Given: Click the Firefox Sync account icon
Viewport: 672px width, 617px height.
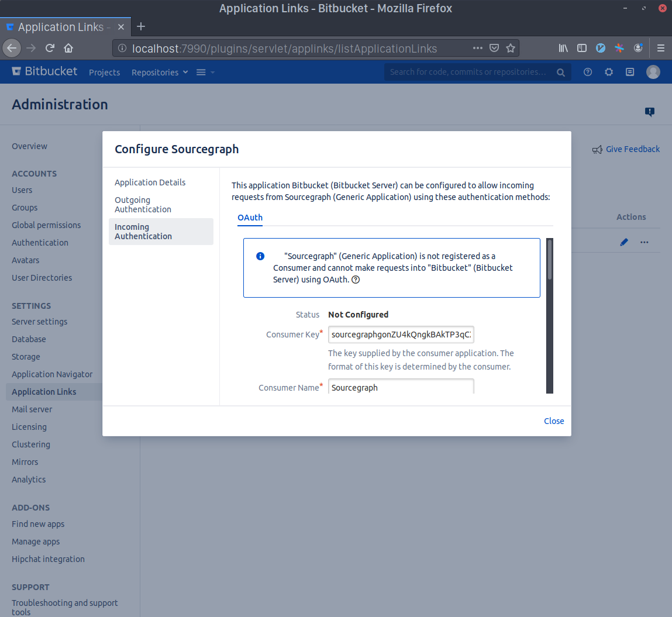Looking at the screenshot, I should tap(638, 48).
